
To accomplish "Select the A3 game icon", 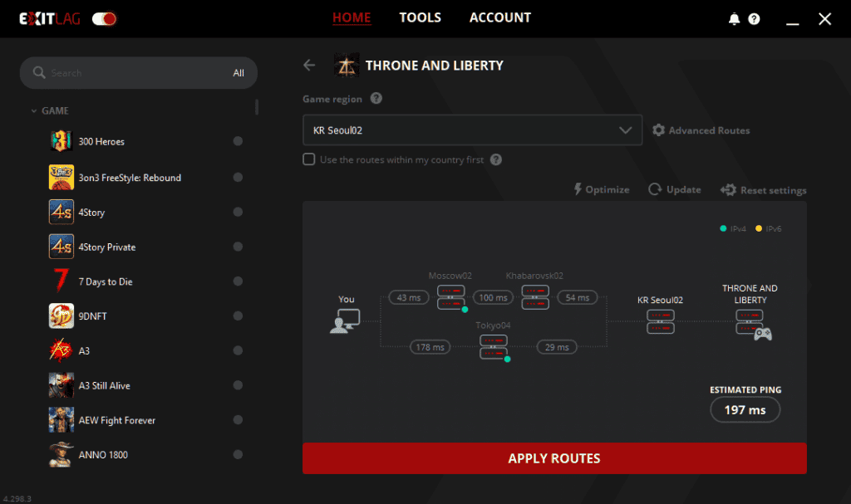I will (61, 350).
